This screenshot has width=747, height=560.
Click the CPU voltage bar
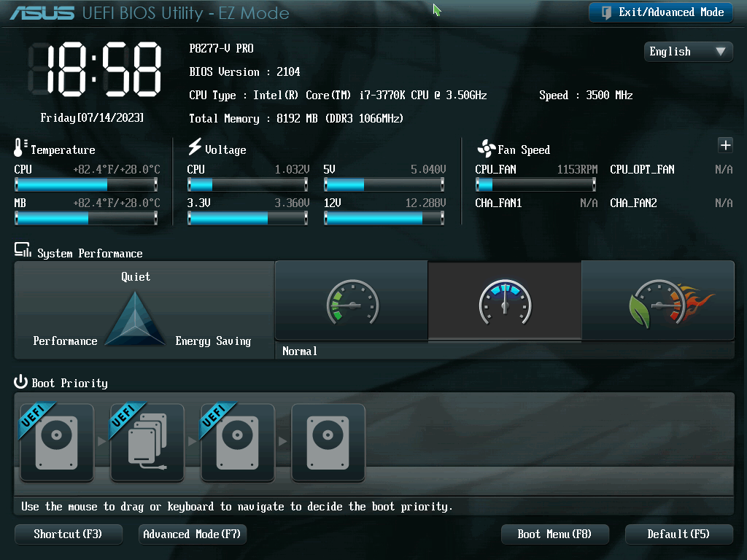click(248, 184)
